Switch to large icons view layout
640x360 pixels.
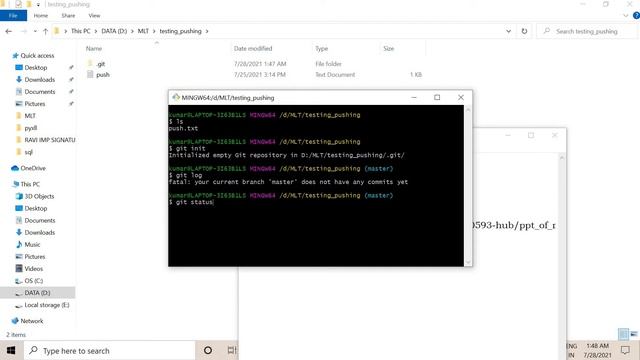point(634,334)
